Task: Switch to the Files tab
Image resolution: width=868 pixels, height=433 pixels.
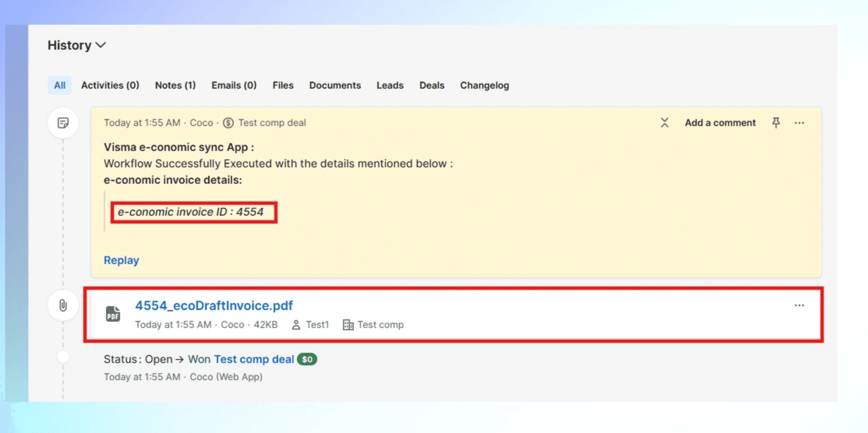Action: click(283, 86)
